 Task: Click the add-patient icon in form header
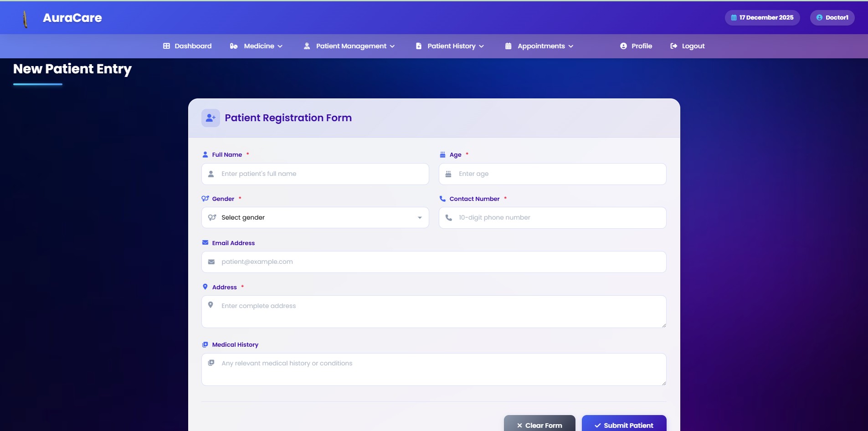click(x=211, y=118)
